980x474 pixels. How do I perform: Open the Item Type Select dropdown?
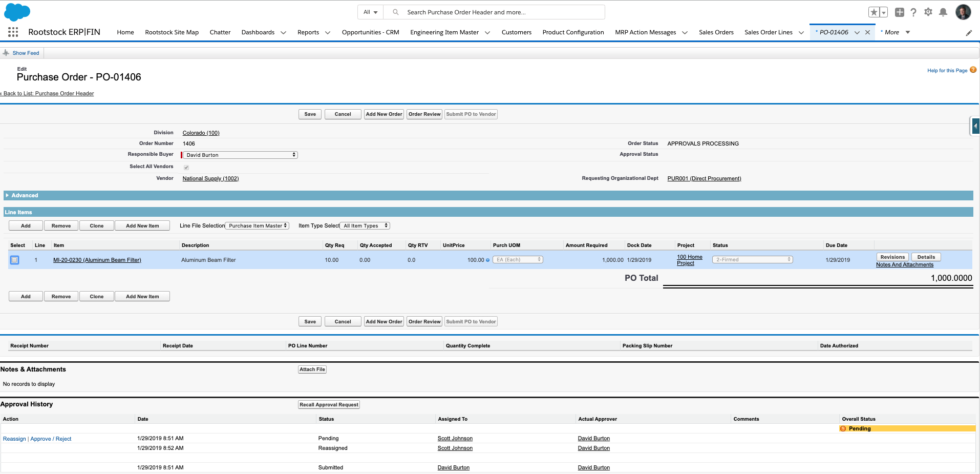point(366,226)
